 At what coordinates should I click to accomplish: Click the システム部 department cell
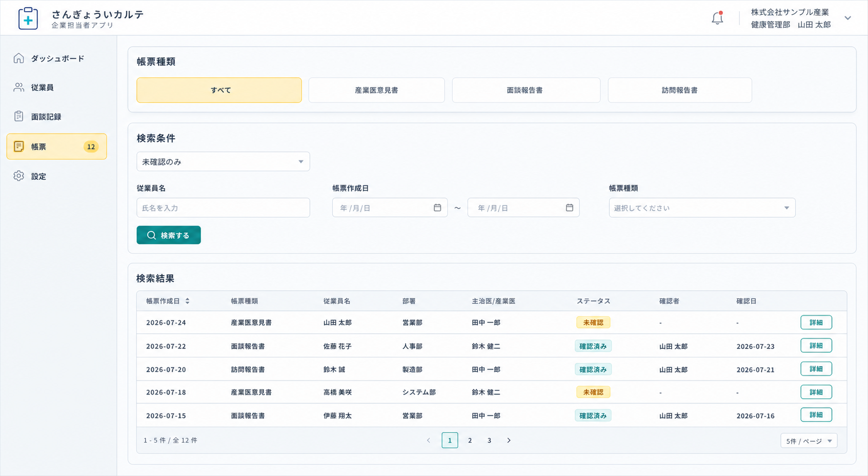tap(419, 392)
